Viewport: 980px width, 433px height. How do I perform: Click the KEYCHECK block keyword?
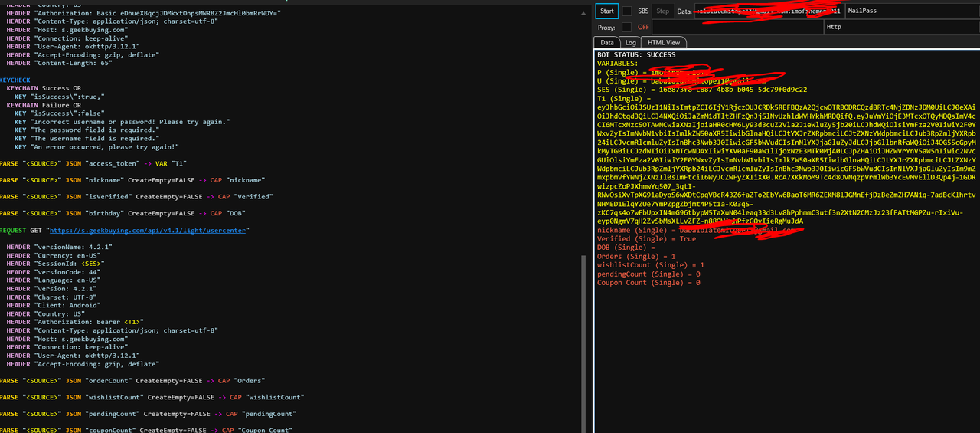coord(15,80)
